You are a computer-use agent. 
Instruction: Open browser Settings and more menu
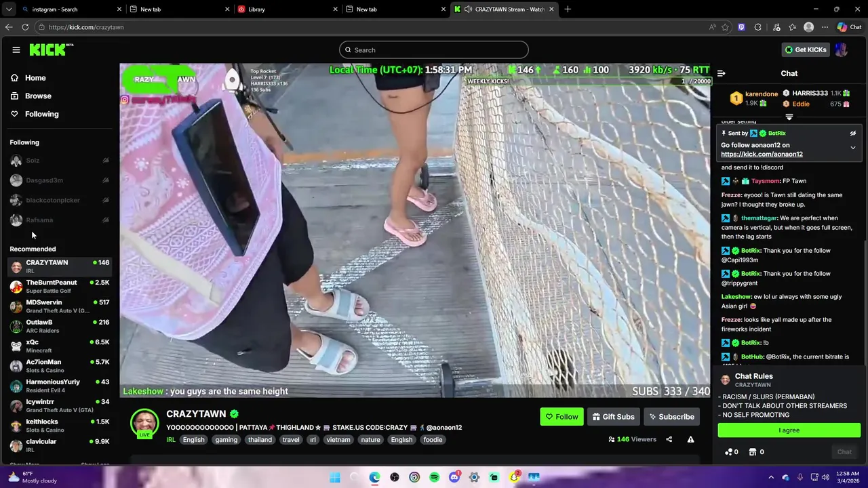coord(825,27)
